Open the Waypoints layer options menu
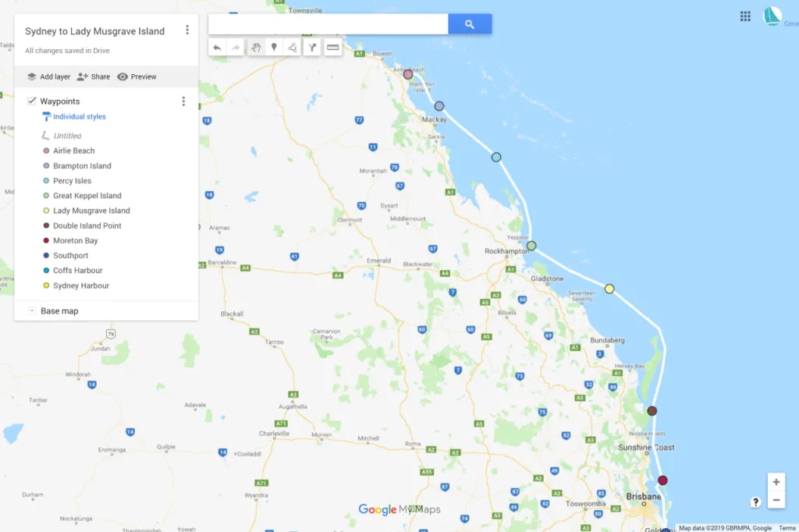Viewport: 799px width, 532px height. [183, 101]
